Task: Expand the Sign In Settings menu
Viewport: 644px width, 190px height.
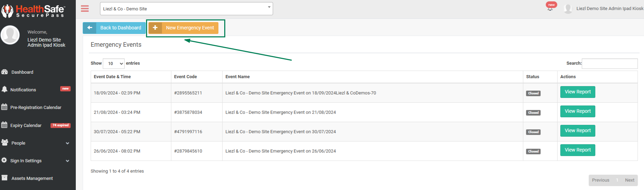Action: (x=35, y=161)
